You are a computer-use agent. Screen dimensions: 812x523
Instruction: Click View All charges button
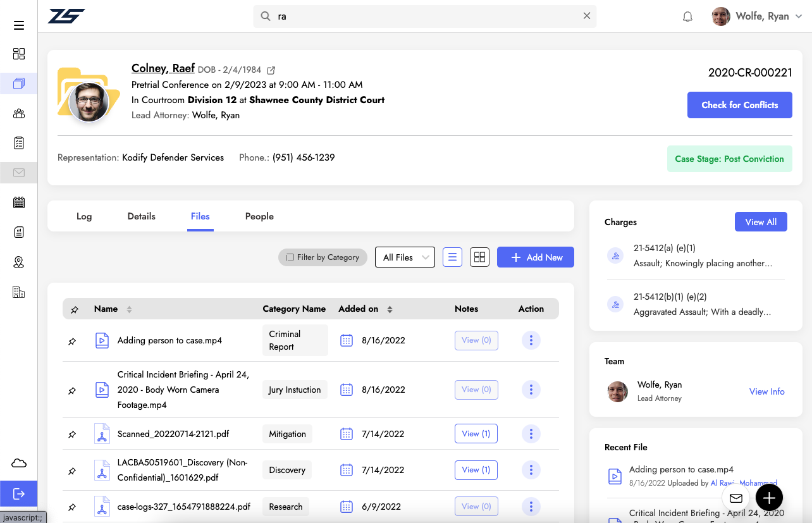[760, 222]
